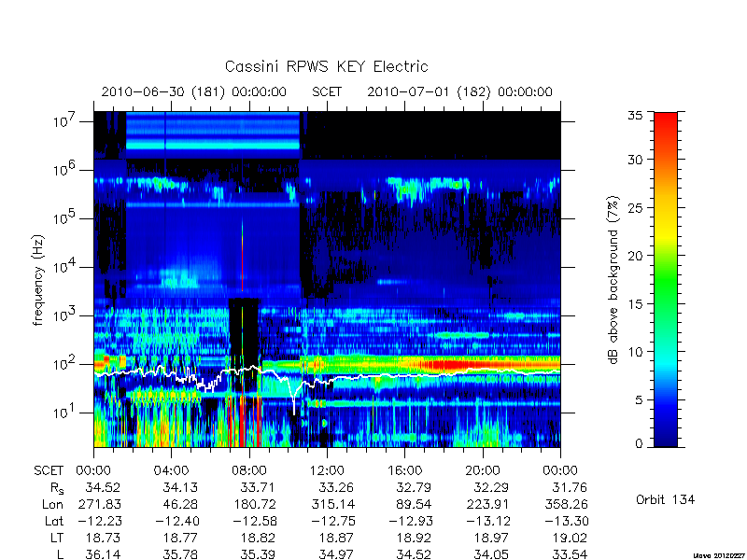
Task: Click the Iowa 20120227 stamp
Action: pyautogui.click(x=720, y=555)
